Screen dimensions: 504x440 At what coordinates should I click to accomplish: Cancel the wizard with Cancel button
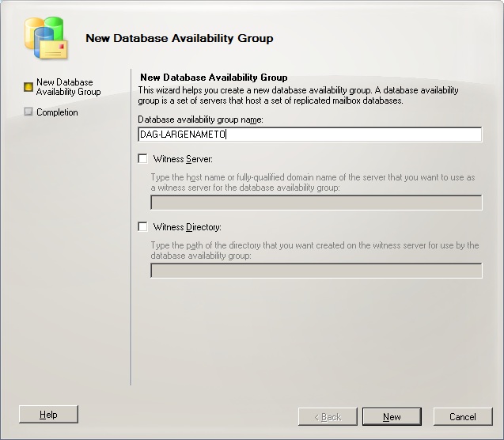point(462,416)
